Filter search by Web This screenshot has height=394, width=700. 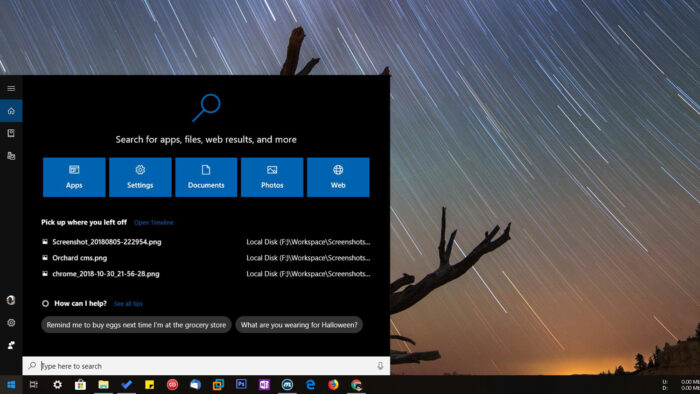click(x=338, y=177)
